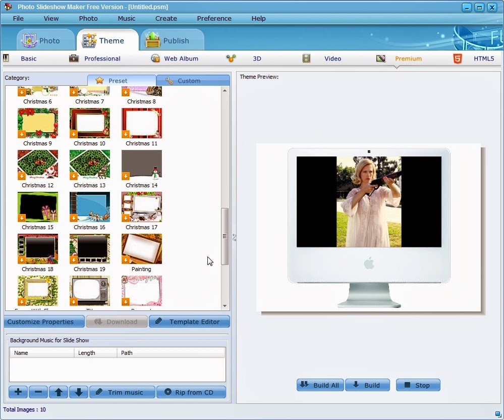The width and height of the screenshot is (504, 420).
Task: Select the Custom category tab
Action: pos(193,80)
